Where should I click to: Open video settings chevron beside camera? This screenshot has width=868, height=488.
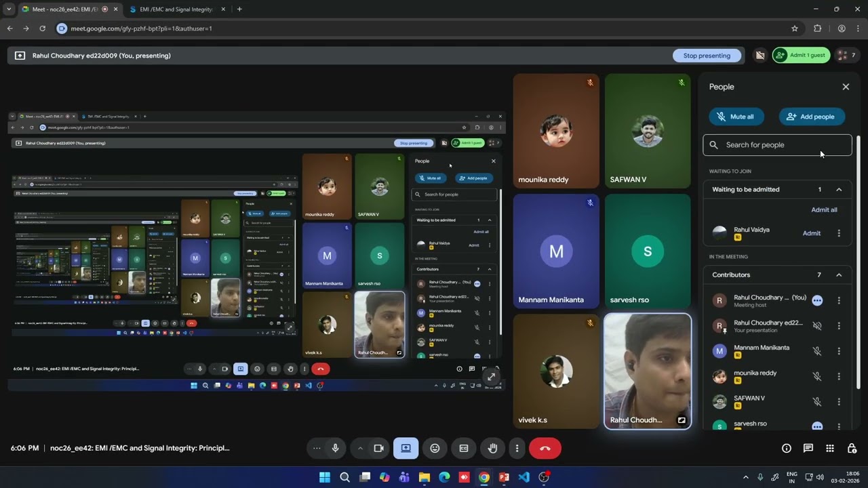[x=360, y=448]
